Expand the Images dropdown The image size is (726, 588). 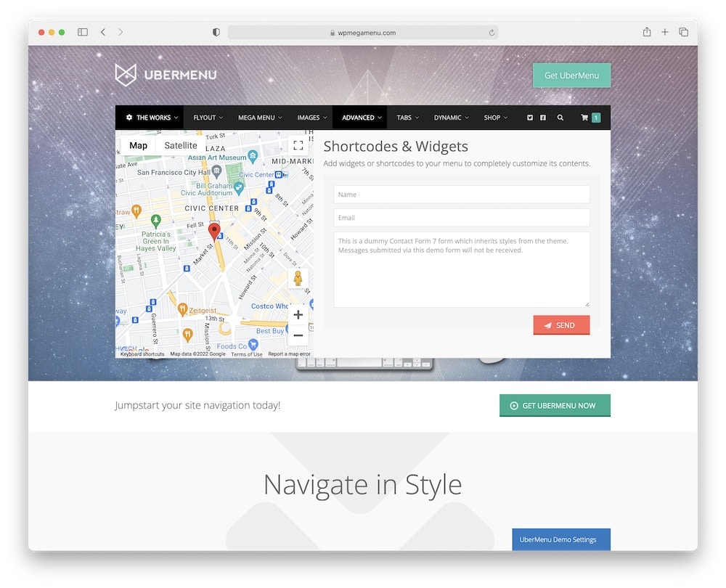311,118
